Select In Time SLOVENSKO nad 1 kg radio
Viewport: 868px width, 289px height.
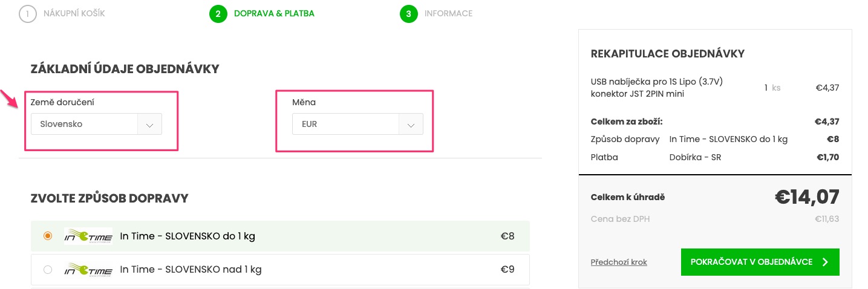pos(48,270)
